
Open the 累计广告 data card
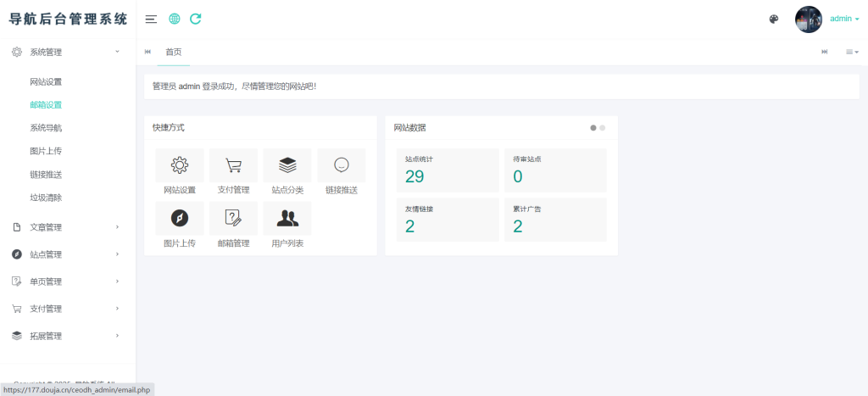[555, 220]
